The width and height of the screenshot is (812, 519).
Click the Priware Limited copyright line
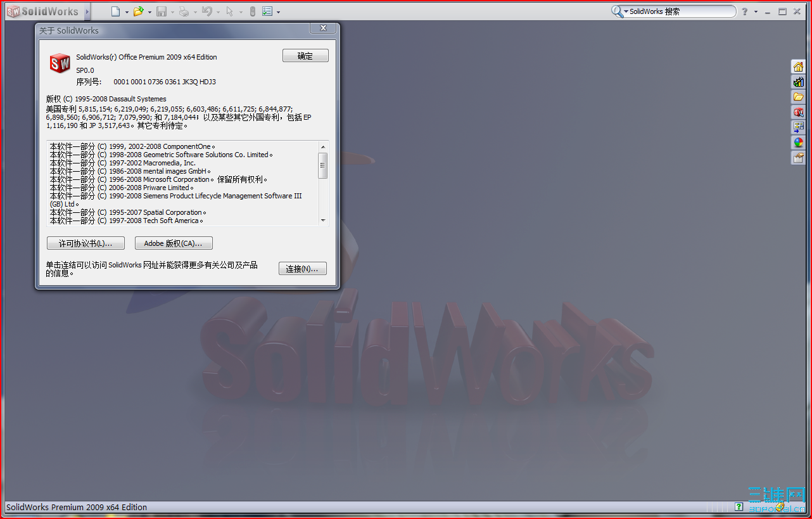point(122,188)
